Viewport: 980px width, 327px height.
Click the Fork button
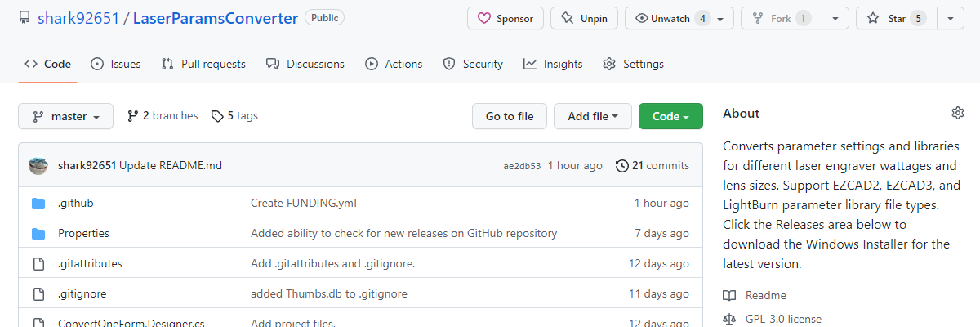pyautogui.click(x=780, y=18)
